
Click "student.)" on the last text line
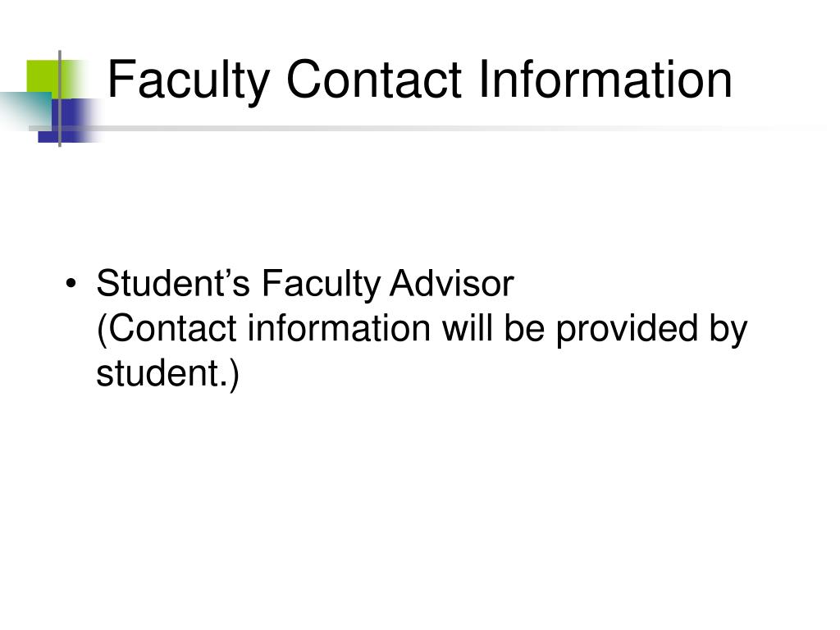coord(167,374)
